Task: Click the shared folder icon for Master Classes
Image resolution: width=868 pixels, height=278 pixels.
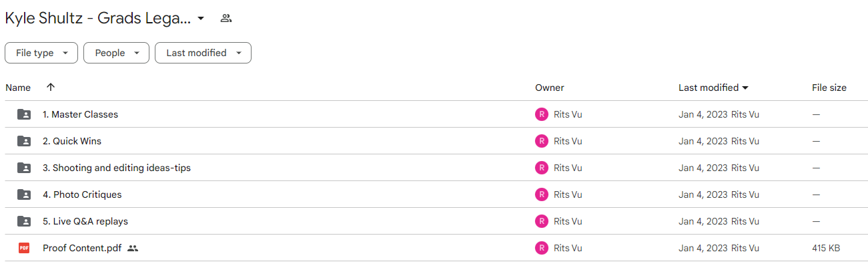Action: (24, 114)
